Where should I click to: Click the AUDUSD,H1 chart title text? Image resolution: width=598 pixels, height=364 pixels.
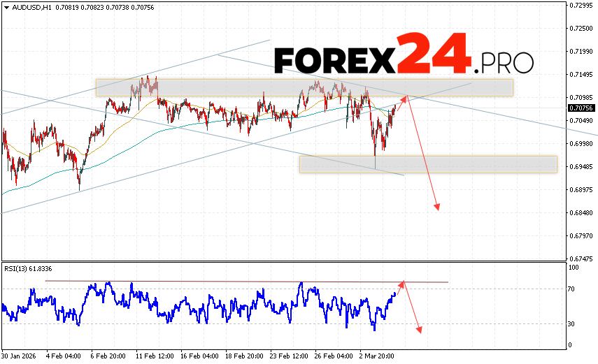(x=30, y=7)
